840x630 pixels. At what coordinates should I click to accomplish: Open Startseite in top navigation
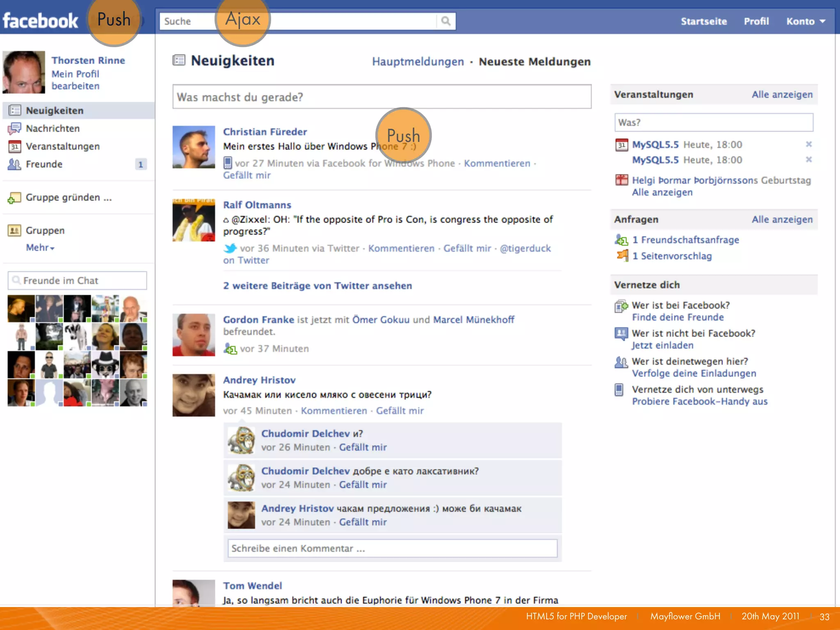(x=703, y=21)
